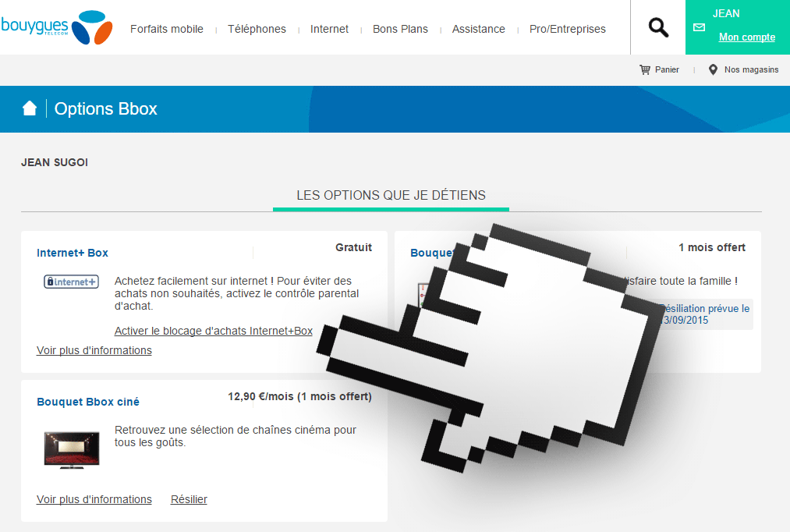This screenshot has height=532, width=790.
Task: Click the 1 mois offert label
Action: 712,247
